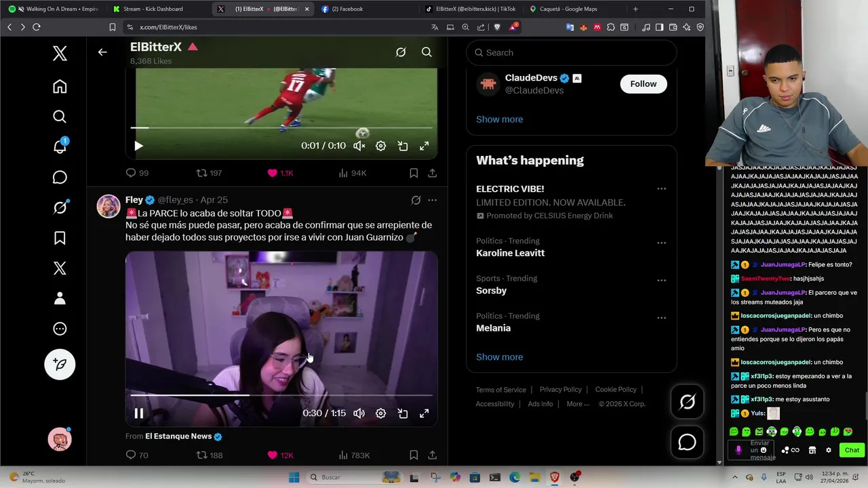Click the X Search input field

pyautogui.click(x=572, y=52)
